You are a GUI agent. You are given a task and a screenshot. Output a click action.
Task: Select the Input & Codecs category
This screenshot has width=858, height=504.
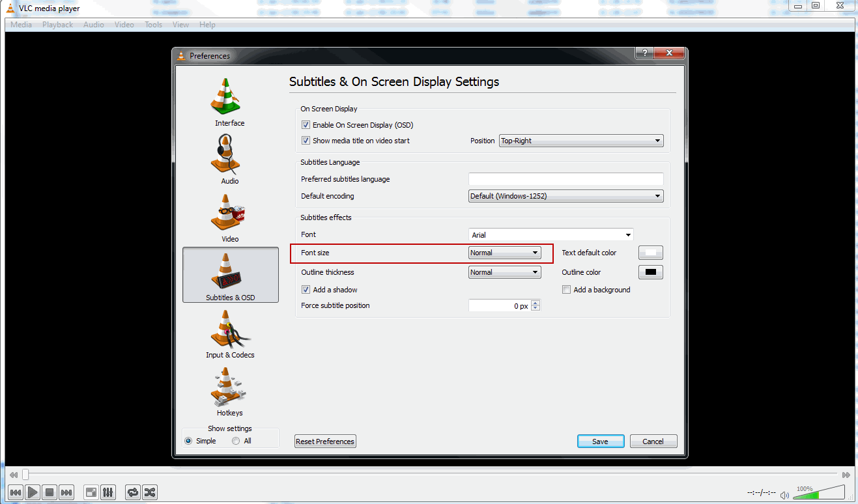click(229, 334)
